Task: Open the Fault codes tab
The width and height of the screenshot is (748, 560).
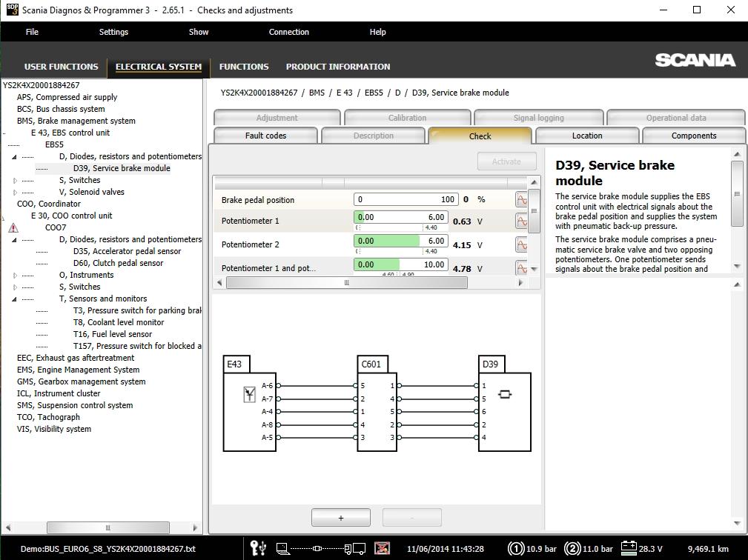Action: coord(265,136)
